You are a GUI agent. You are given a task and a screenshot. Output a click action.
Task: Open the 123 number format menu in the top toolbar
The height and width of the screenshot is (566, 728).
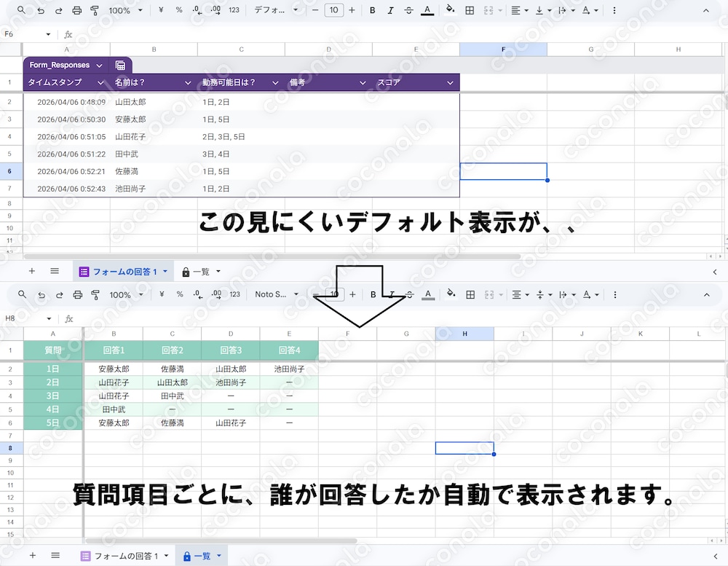pyautogui.click(x=234, y=9)
